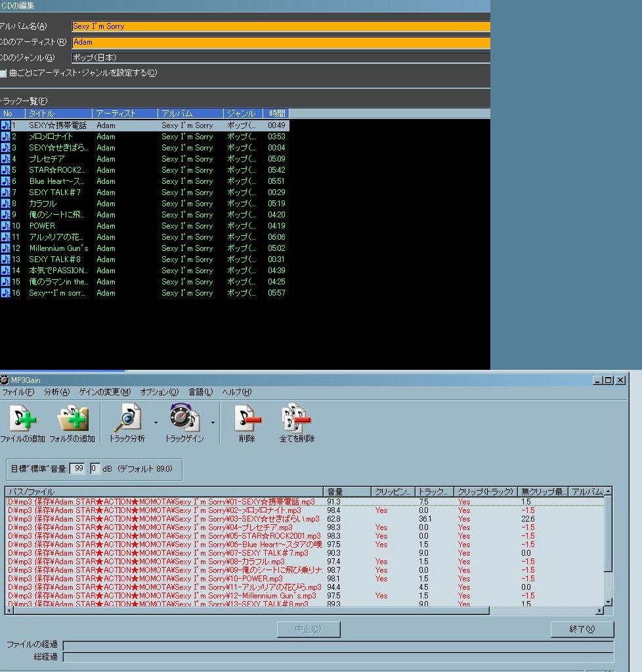Select track 13 SEXY TALK#8

145,259
